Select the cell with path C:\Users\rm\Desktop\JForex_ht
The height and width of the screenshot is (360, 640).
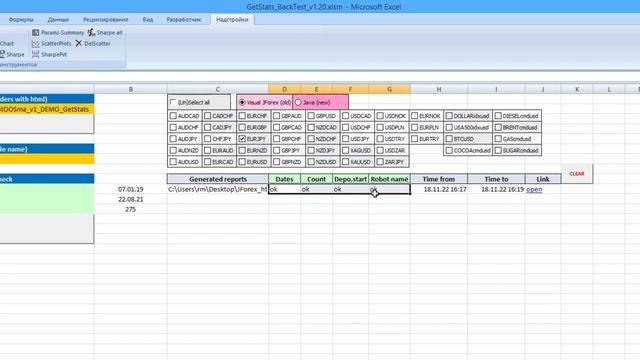218,189
